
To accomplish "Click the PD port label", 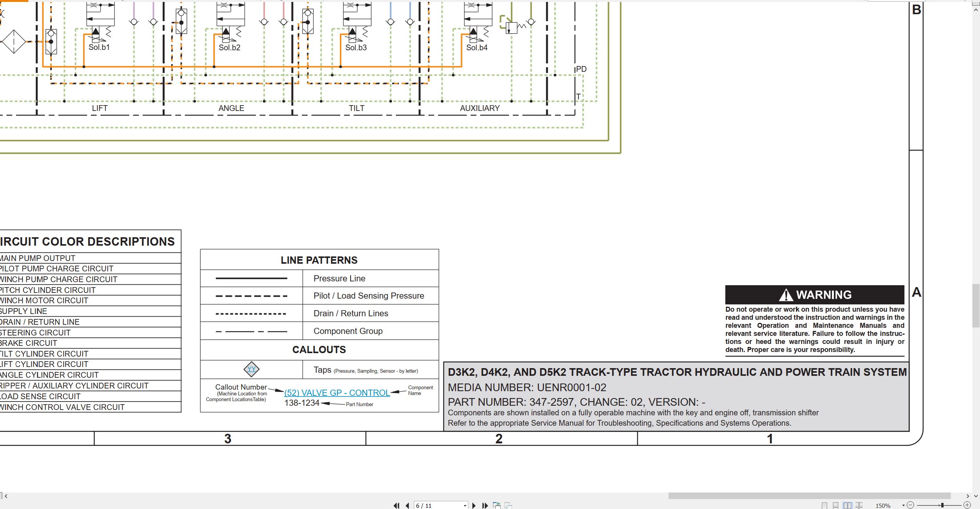I will tap(581, 69).
